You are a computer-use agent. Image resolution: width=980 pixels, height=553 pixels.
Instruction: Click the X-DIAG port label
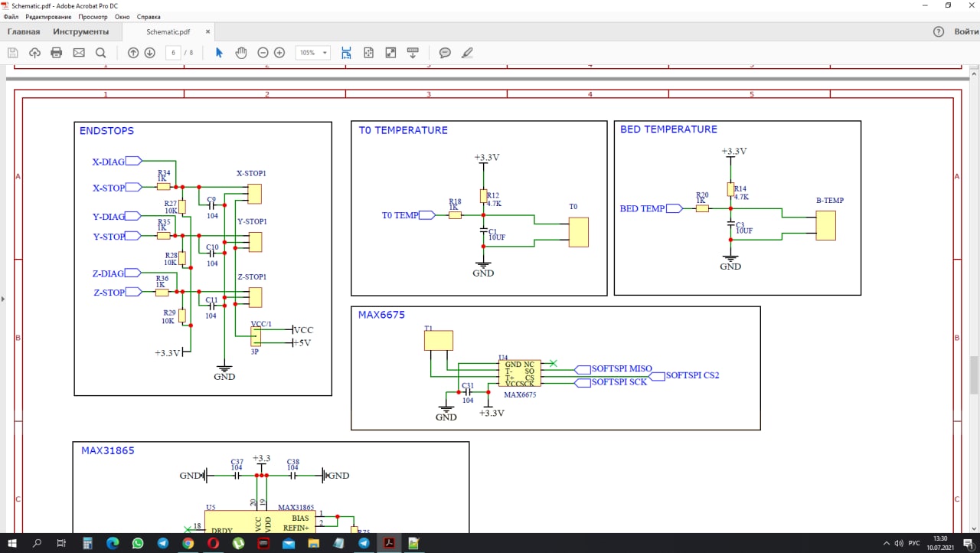(x=108, y=162)
